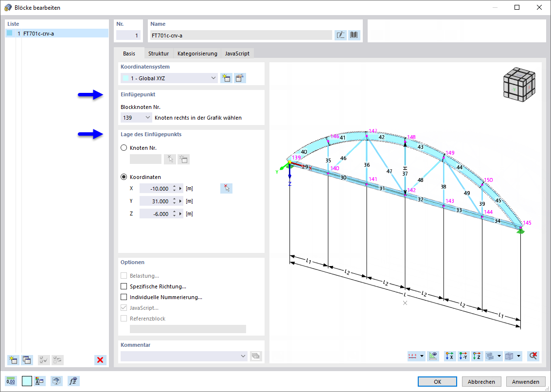Toggle the Belastung checkbox

tap(124, 276)
